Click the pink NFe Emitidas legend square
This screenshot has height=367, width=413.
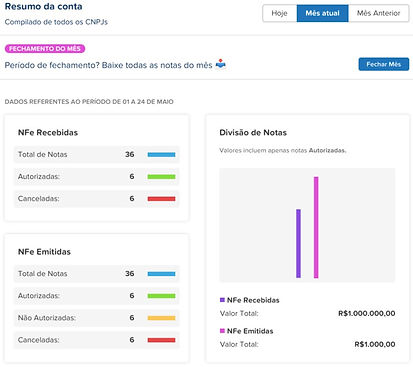(x=222, y=331)
